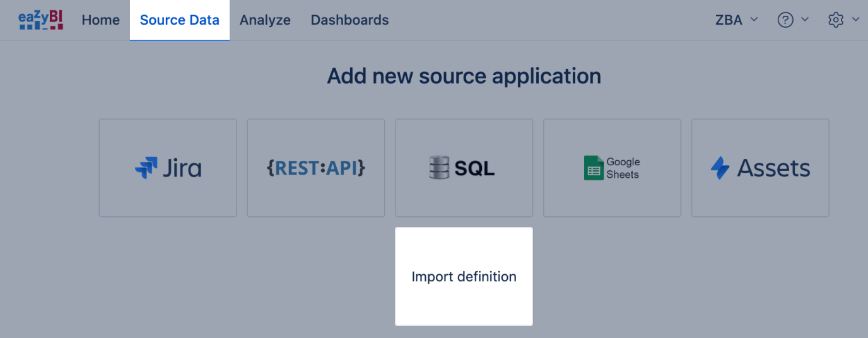Screen dimensions: 868x338
Task: Select the REST:API source application tile
Action: (x=316, y=168)
